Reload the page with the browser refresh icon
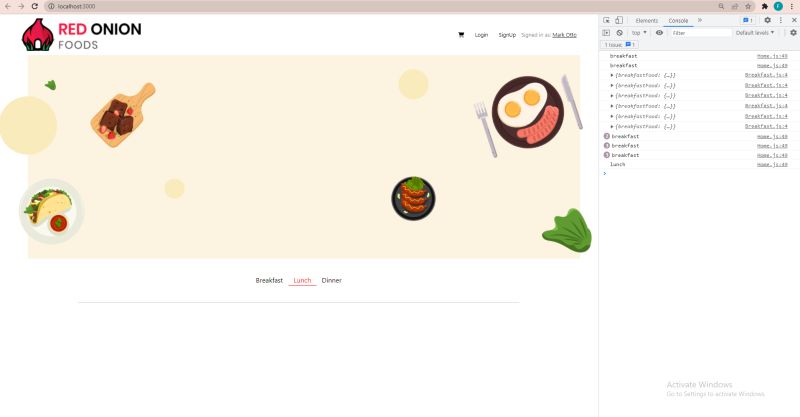The width and height of the screenshot is (800, 417). click(x=34, y=6)
